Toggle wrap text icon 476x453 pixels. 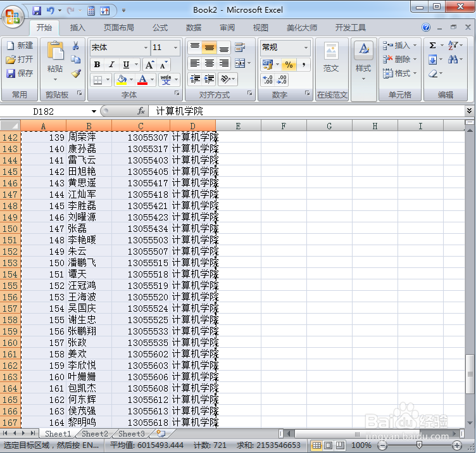pyautogui.click(x=240, y=48)
